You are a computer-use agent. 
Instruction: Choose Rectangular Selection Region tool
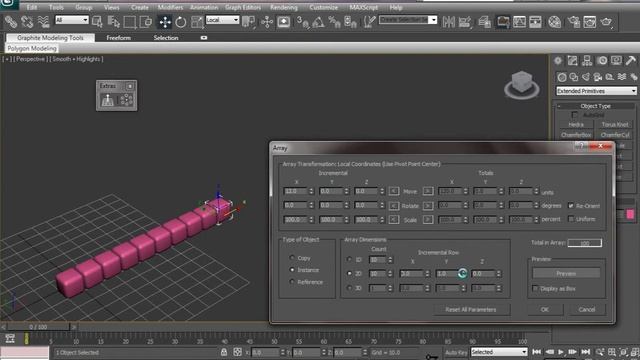pos(130,22)
